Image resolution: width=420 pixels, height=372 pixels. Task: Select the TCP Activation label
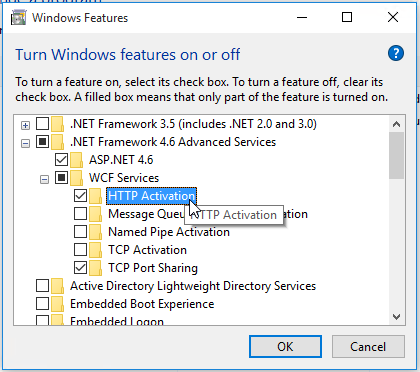(148, 250)
